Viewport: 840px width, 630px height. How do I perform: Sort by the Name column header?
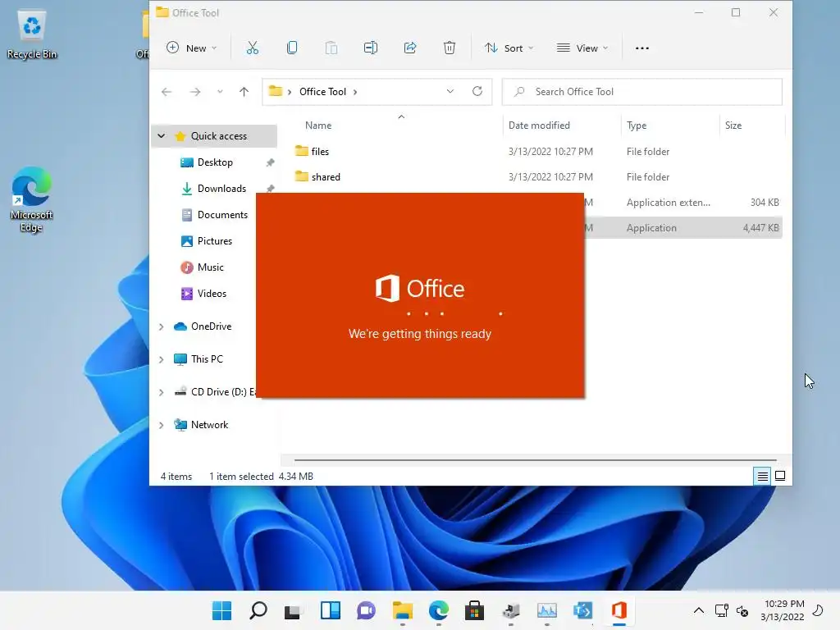[318, 126]
